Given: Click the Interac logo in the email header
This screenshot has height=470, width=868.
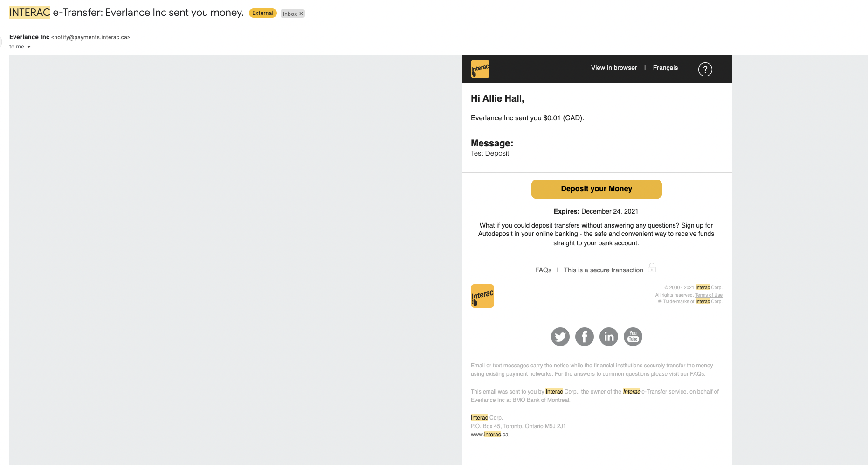Looking at the screenshot, I should (480, 69).
